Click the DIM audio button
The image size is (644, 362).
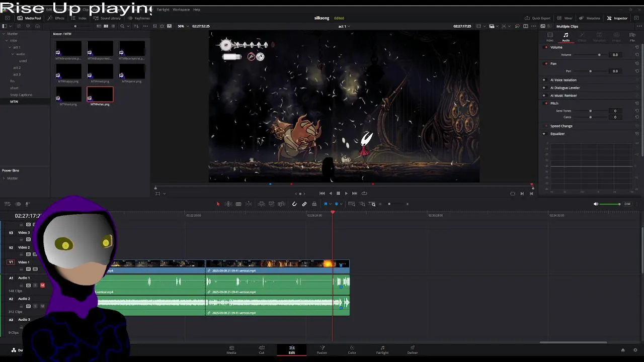click(x=627, y=204)
